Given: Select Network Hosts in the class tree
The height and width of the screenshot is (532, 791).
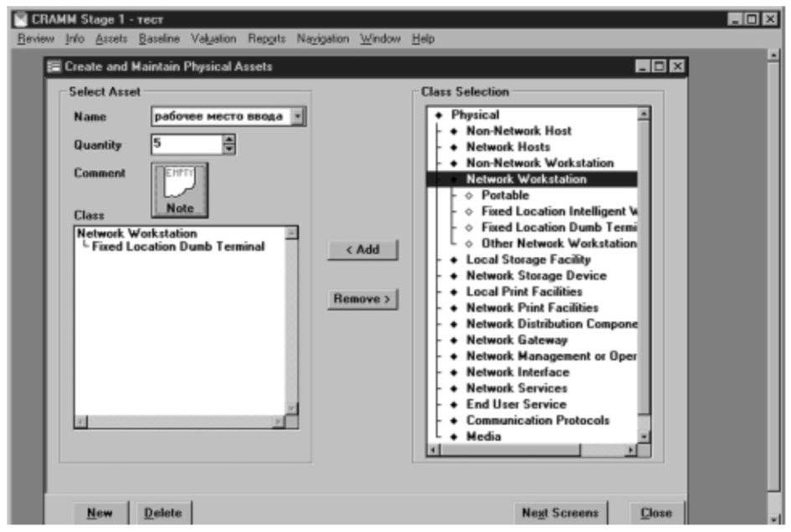Looking at the screenshot, I should 508,147.
